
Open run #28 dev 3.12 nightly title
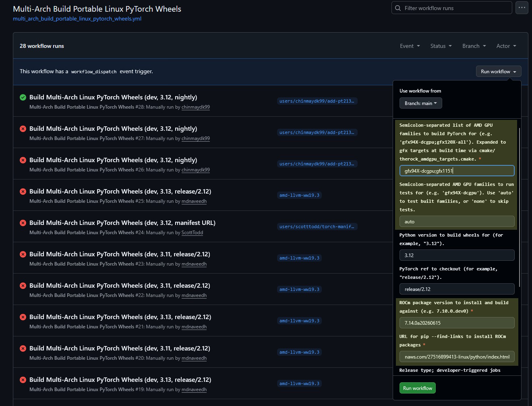113,97
